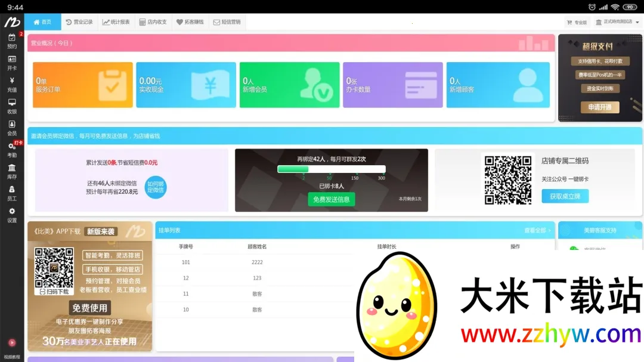
Task: Switch to the 营业记录 tab
Action: click(x=79, y=21)
